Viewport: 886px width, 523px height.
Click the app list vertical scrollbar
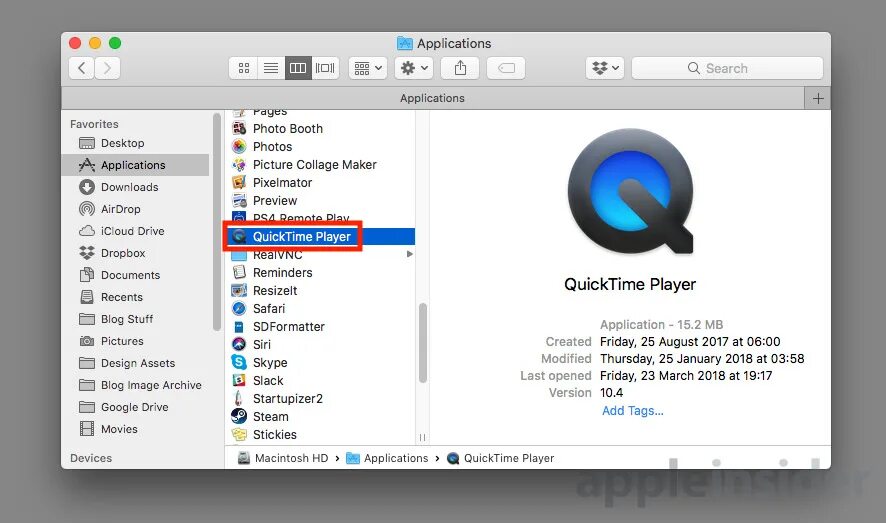423,343
